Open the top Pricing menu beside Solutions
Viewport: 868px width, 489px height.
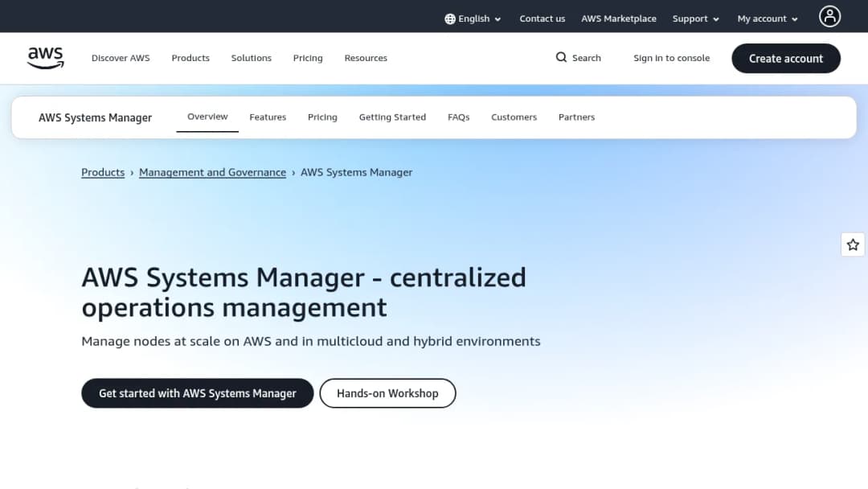pos(308,58)
